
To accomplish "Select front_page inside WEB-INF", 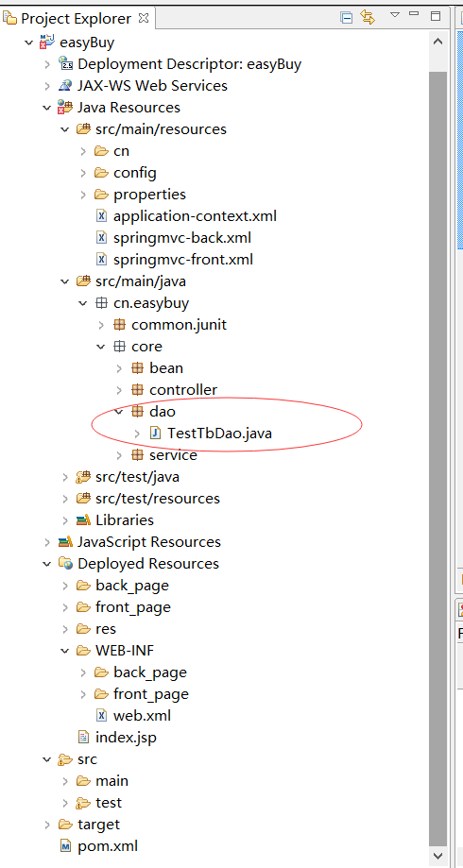I will (150, 693).
